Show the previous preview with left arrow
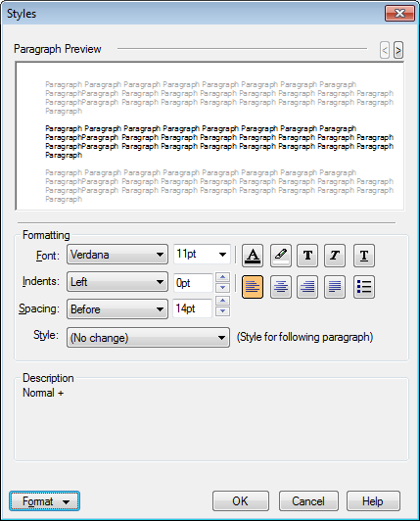 (x=385, y=50)
